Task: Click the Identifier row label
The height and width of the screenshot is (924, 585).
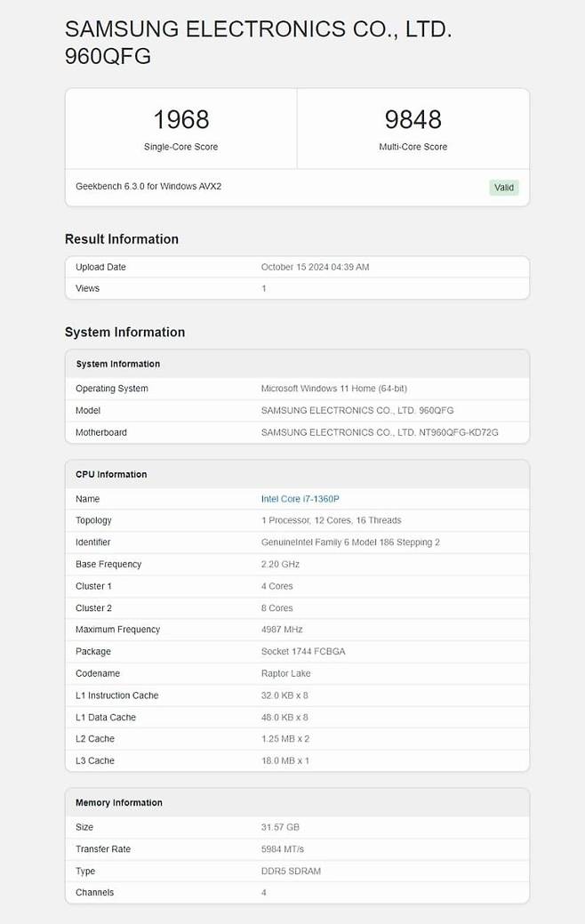Action: click(93, 542)
